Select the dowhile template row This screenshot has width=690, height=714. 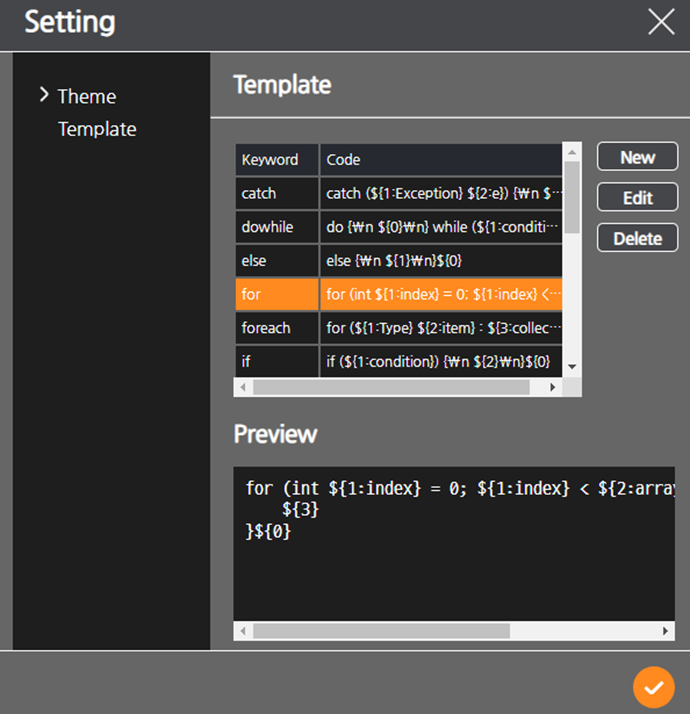(277, 227)
